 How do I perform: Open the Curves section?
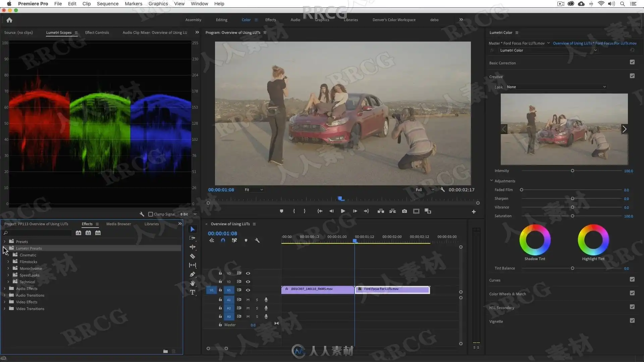tap(495, 280)
